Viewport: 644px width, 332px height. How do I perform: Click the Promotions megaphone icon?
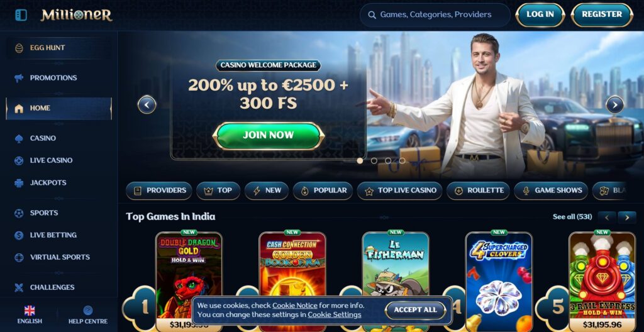coord(19,78)
